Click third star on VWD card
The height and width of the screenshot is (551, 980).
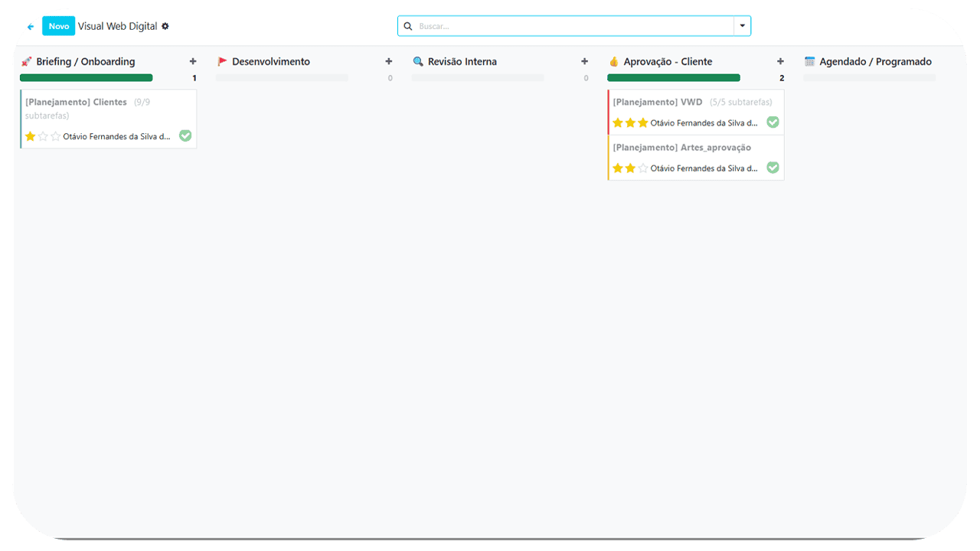[x=643, y=122]
